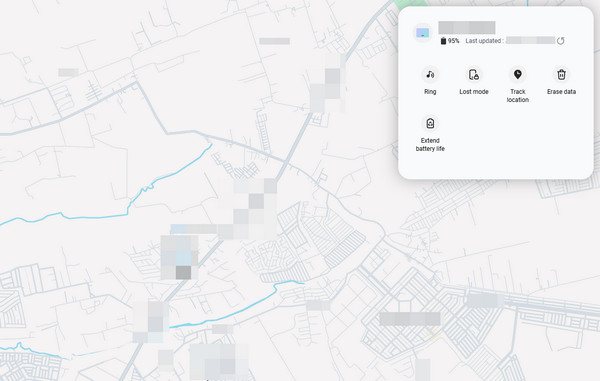Ring the device using the Ring icon

tap(430, 75)
